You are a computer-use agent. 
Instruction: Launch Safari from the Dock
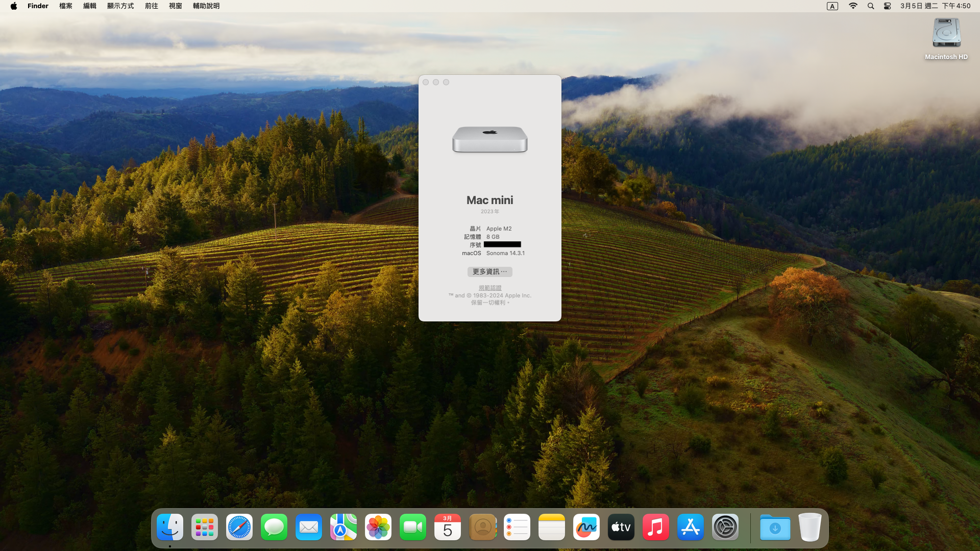click(239, 527)
